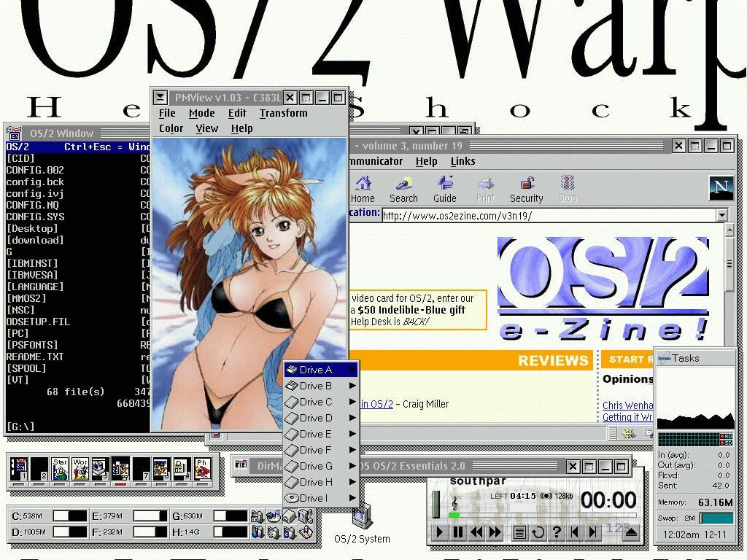Expand the Drive A submenu
This screenshot has height=560, width=747.
pos(352,370)
